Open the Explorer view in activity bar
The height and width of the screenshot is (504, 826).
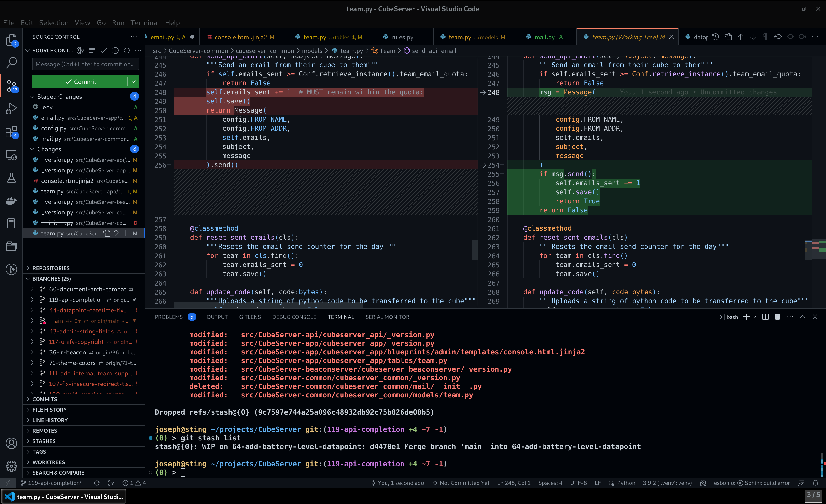tap(11, 40)
